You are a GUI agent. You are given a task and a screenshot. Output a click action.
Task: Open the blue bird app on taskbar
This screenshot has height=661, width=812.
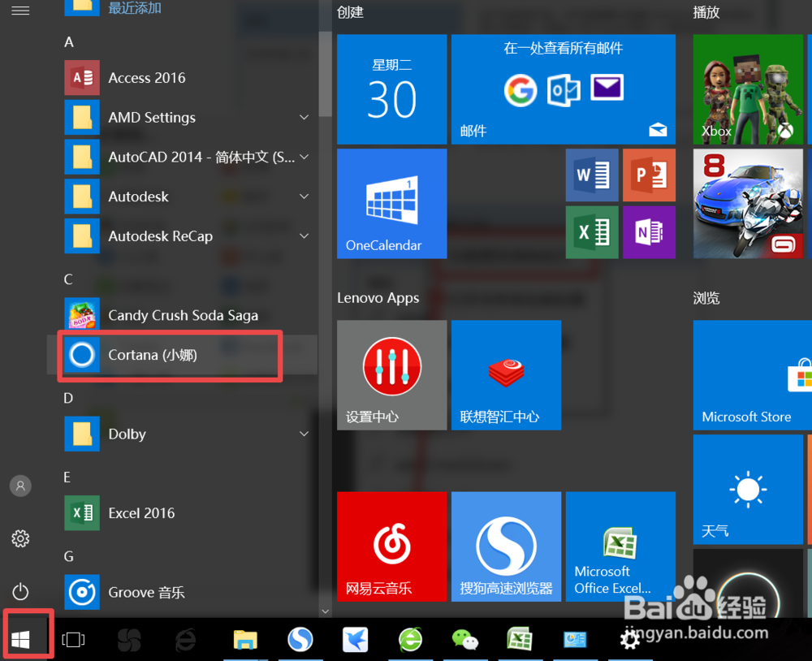(356, 640)
